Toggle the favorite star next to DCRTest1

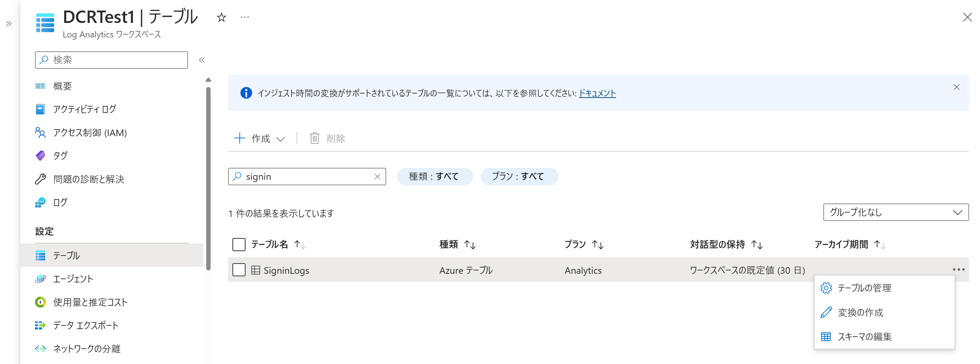point(221,17)
